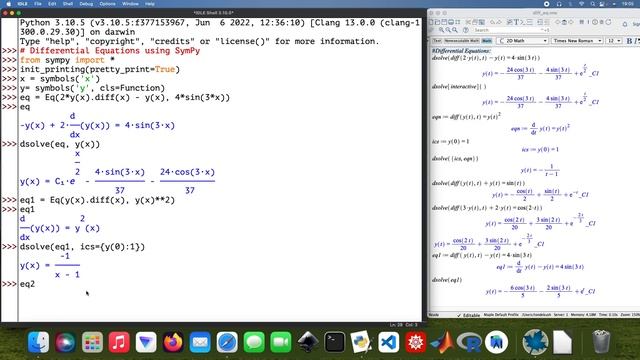Click the Spotlight search icon in menu bar

tap(593, 4)
